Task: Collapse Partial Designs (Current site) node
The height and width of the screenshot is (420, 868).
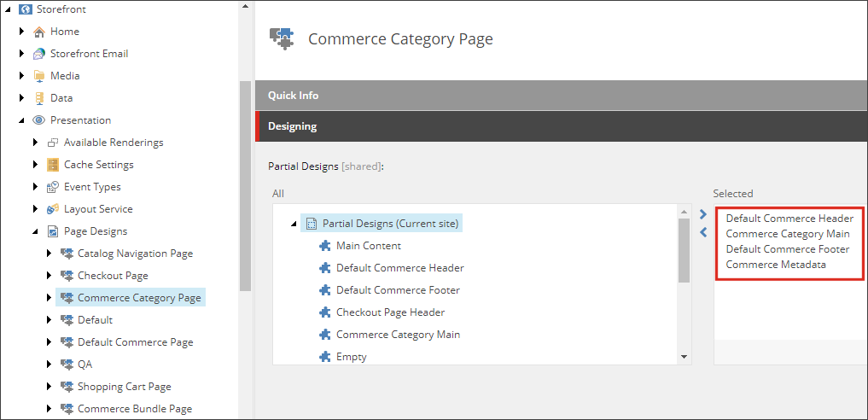Action: coord(294,225)
